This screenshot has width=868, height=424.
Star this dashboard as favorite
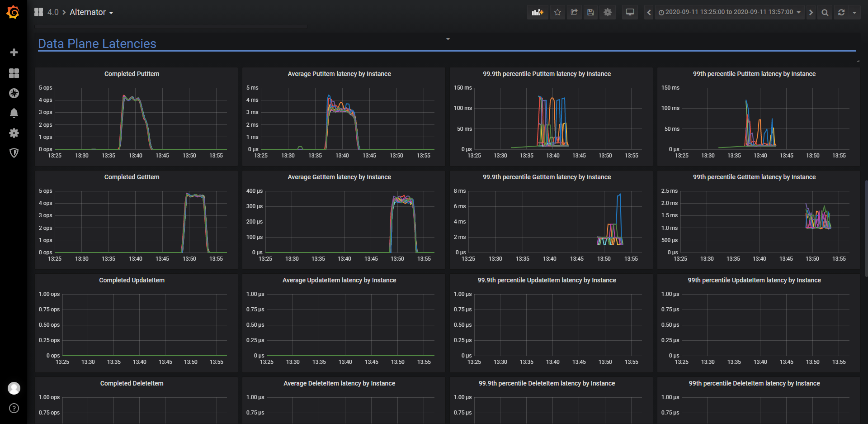click(x=557, y=12)
